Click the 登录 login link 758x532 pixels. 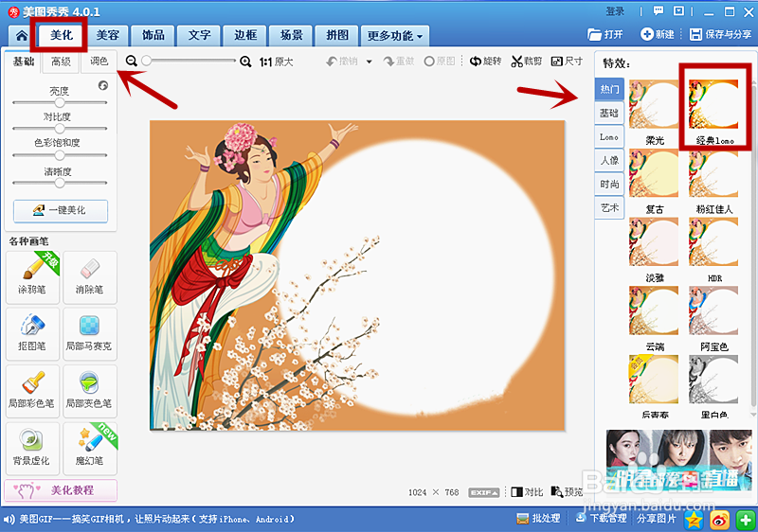(615, 11)
